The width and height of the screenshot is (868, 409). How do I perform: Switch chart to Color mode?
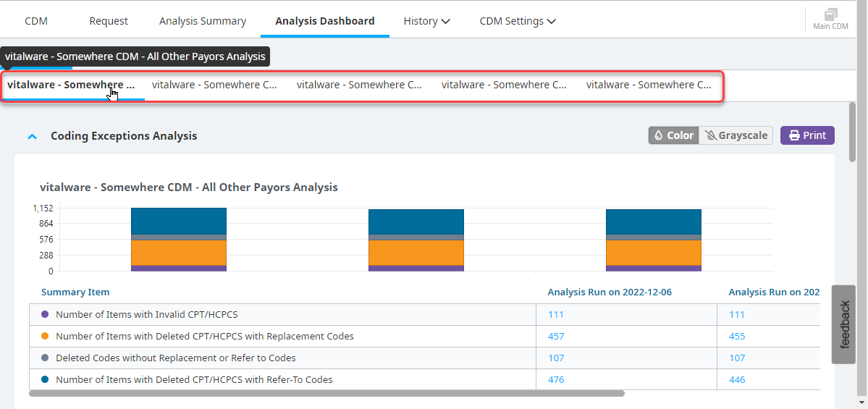point(673,135)
